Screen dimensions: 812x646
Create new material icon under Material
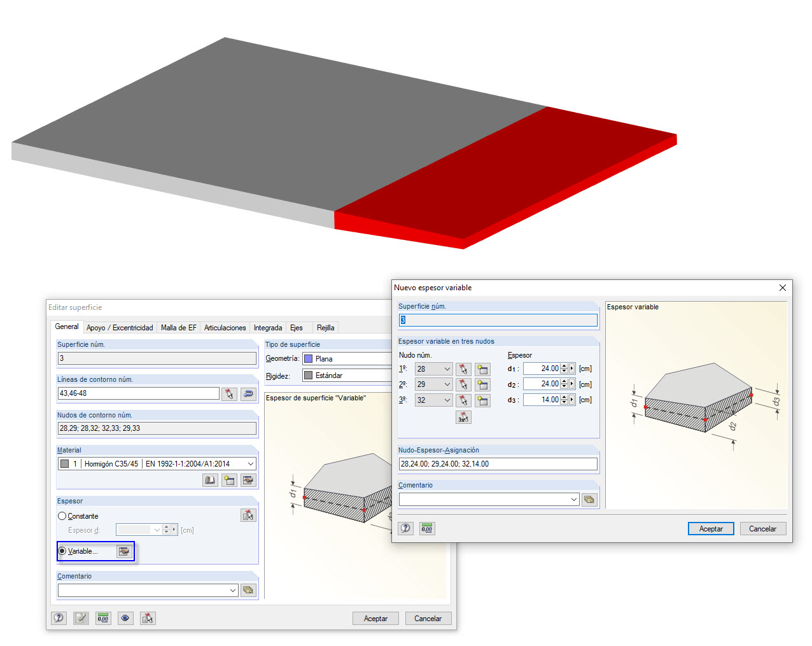point(229,481)
